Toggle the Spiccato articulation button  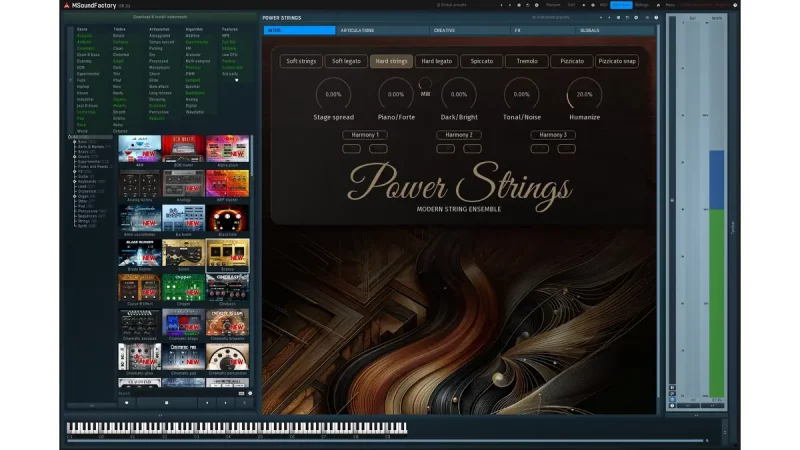click(x=480, y=61)
